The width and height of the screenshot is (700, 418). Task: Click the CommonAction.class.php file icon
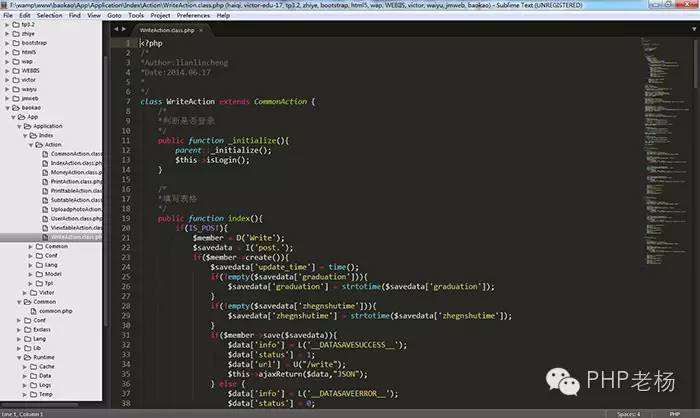click(45, 154)
